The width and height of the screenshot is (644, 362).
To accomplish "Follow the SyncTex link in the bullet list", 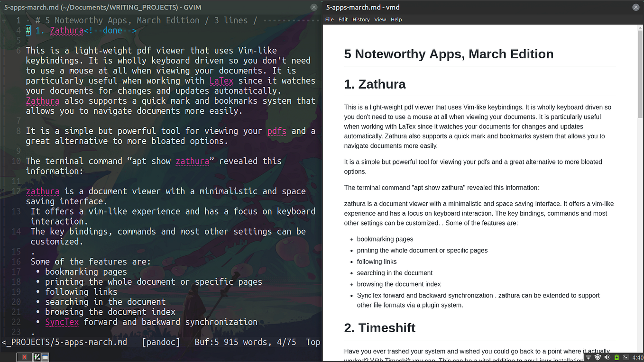I will tap(62, 322).
